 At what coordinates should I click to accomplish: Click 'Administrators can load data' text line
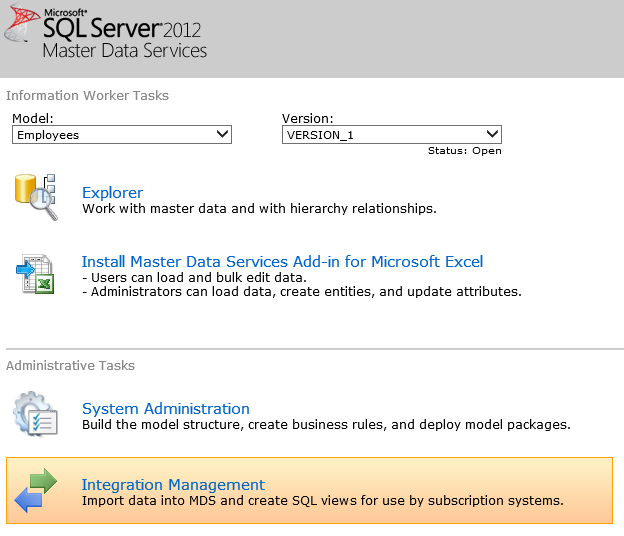pyautogui.click(x=302, y=292)
